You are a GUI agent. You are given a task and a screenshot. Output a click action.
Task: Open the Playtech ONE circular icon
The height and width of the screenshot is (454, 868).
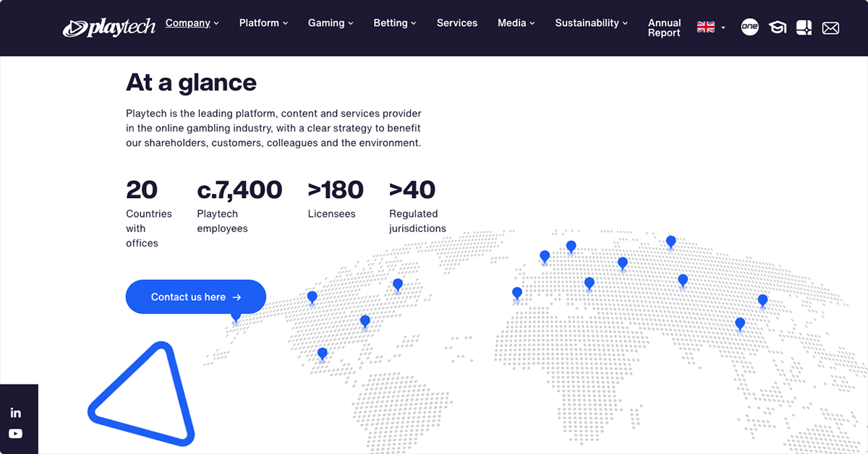[x=750, y=27]
